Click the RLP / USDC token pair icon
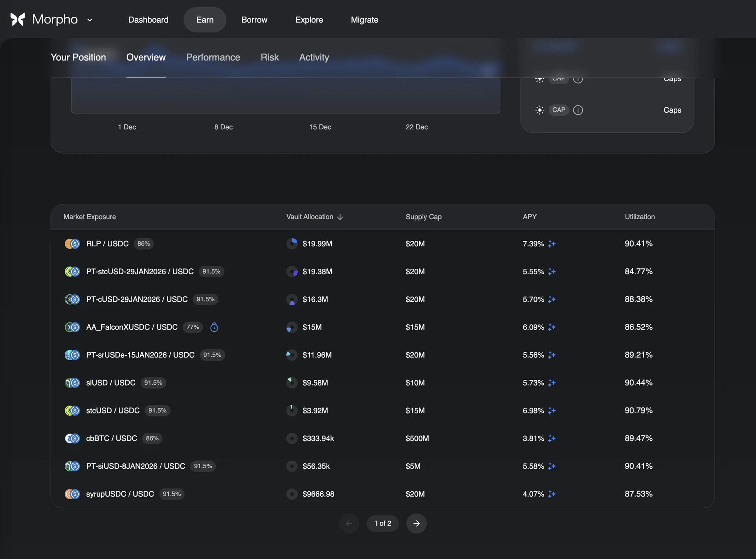Image resolution: width=756 pixels, height=559 pixels. click(x=72, y=244)
